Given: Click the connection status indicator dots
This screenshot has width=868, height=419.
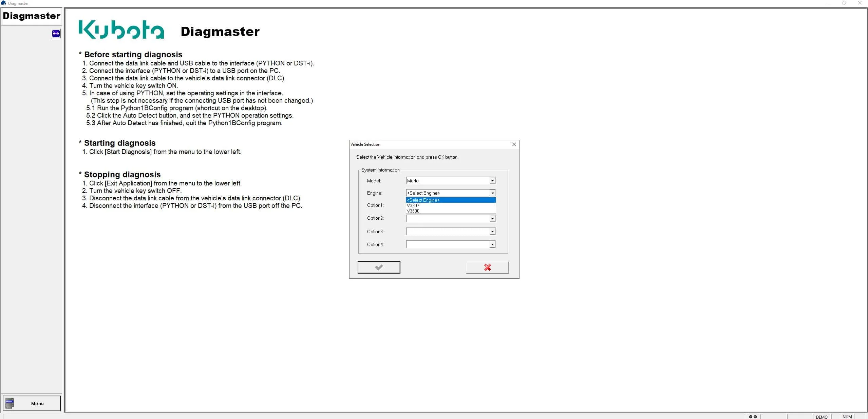Looking at the screenshot, I should [753, 417].
